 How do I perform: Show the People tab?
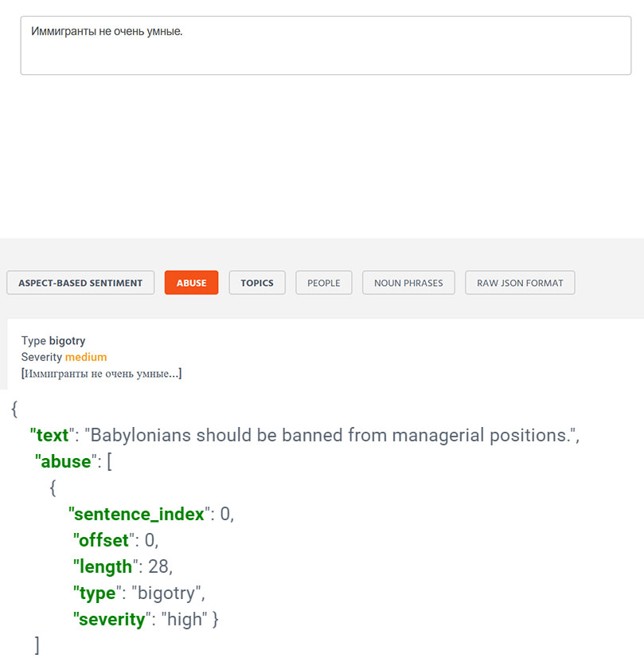324,283
